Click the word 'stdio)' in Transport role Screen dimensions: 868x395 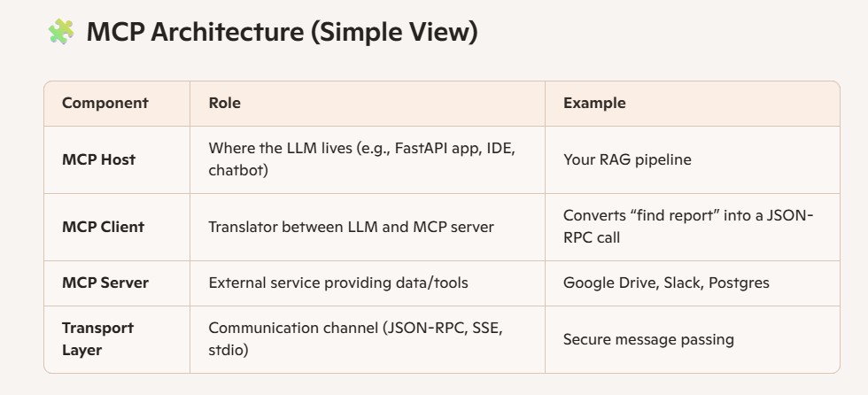click(229, 350)
